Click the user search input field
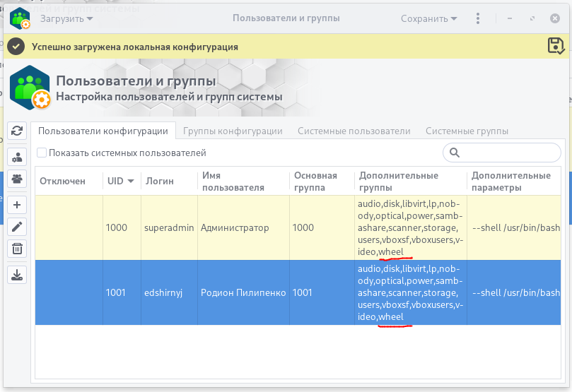This screenshot has width=572, height=392. (509, 153)
